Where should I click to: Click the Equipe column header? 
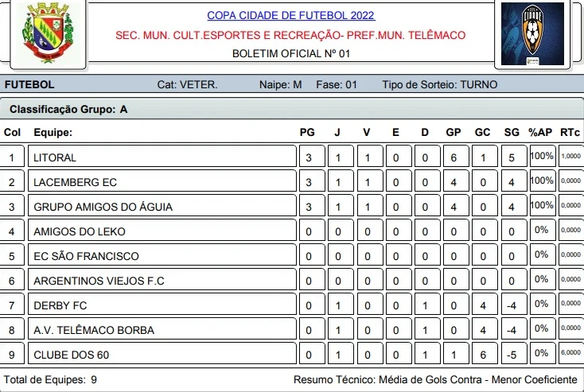[x=53, y=133]
